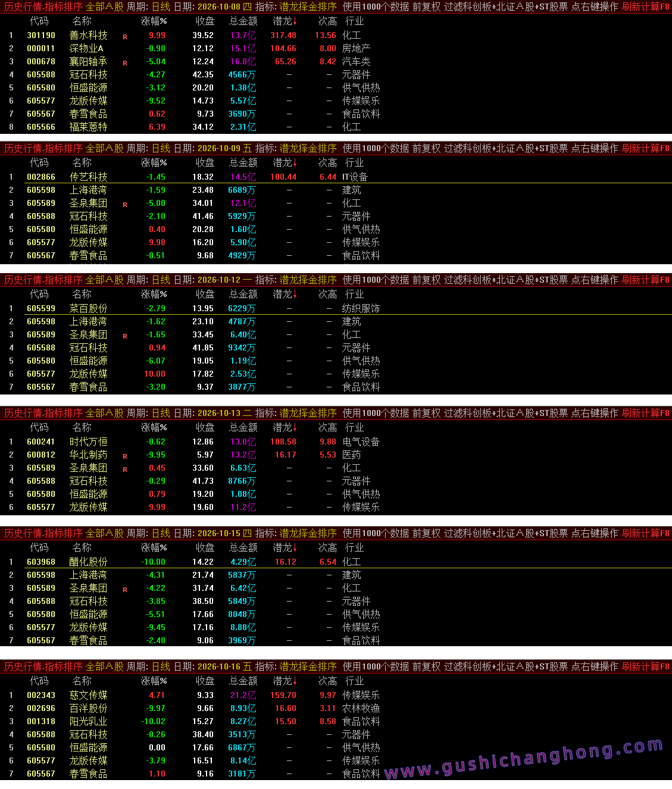The width and height of the screenshot is (672, 789).
Task: Click the R marker beside 襄阳轴承
Action: coord(125,63)
